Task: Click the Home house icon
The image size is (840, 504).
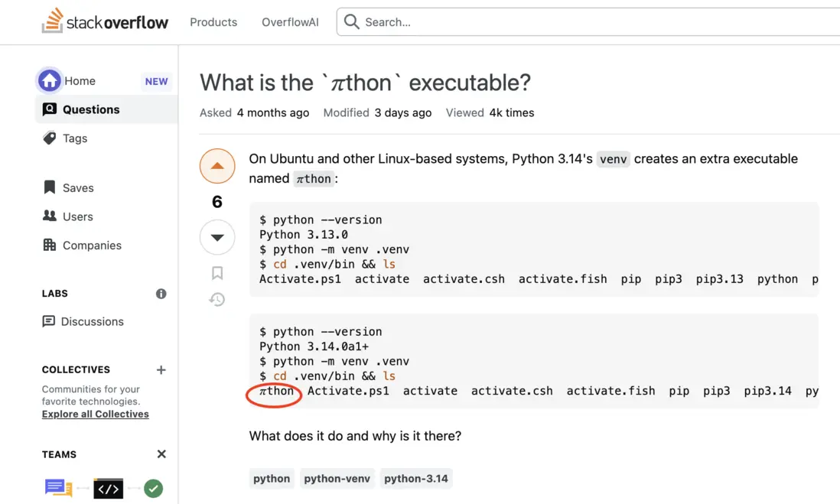Action: click(50, 80)
